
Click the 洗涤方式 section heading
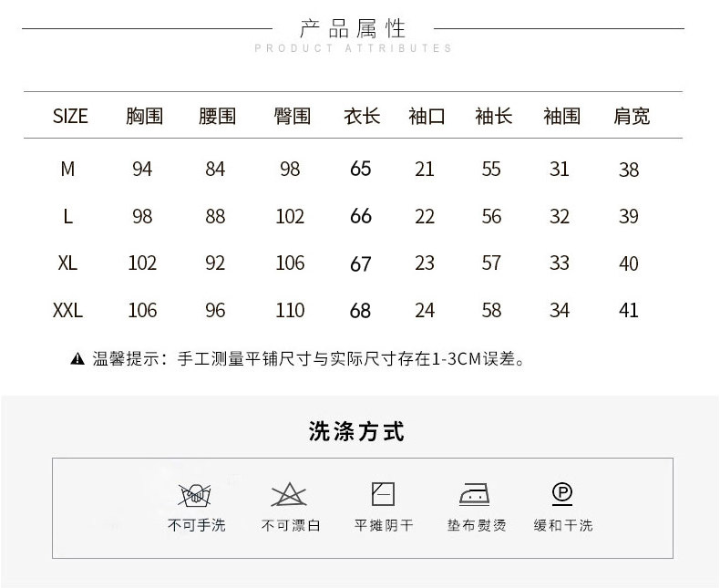[356, 431]
